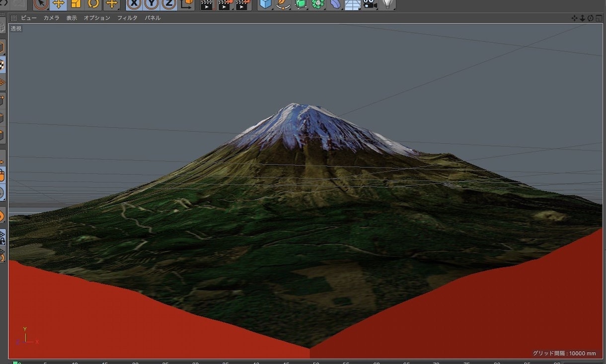Toggle the Z axis lock
The height and width of the screenshot is (364, 606).
click(x=169, y=4)
